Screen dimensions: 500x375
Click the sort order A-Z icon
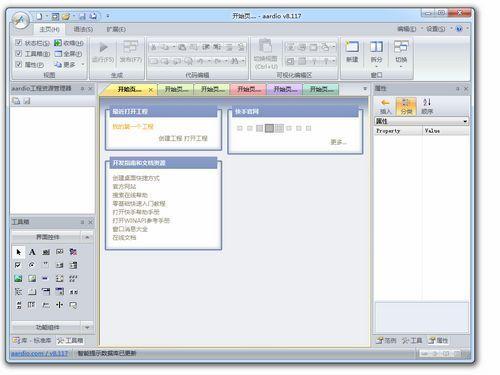coord(427,102)
